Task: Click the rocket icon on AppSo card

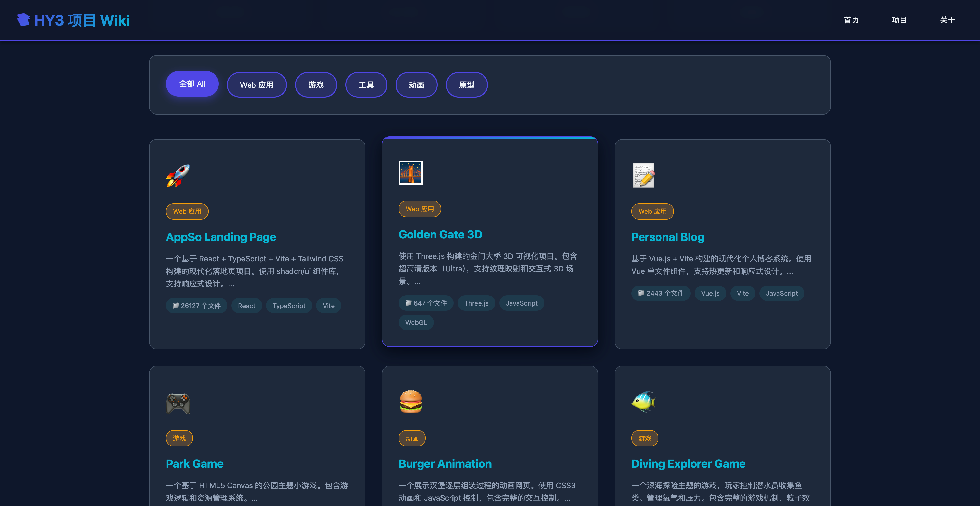Action: pyautogui.click(x=178, y=175)
